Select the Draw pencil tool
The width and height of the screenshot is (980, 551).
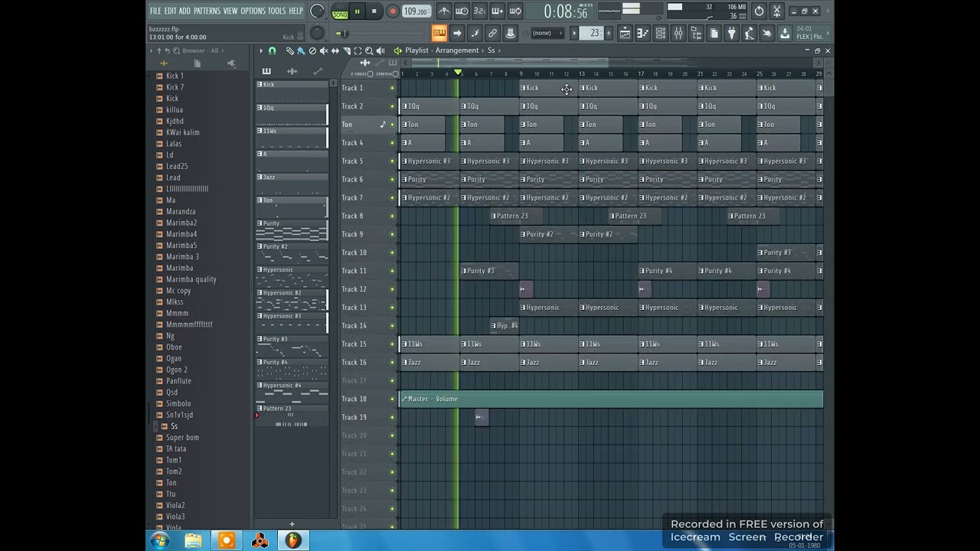click(290, 51)
